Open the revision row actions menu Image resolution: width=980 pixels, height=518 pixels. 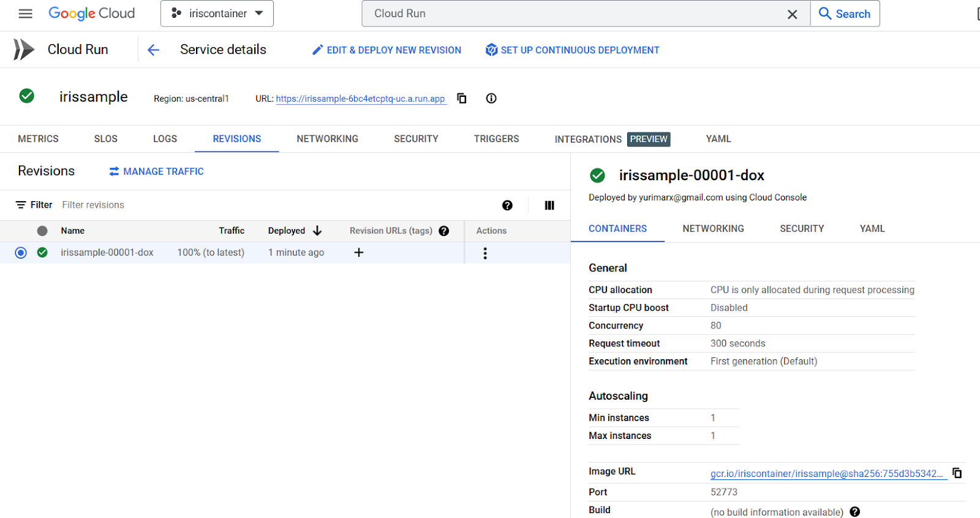coord(485,253)
